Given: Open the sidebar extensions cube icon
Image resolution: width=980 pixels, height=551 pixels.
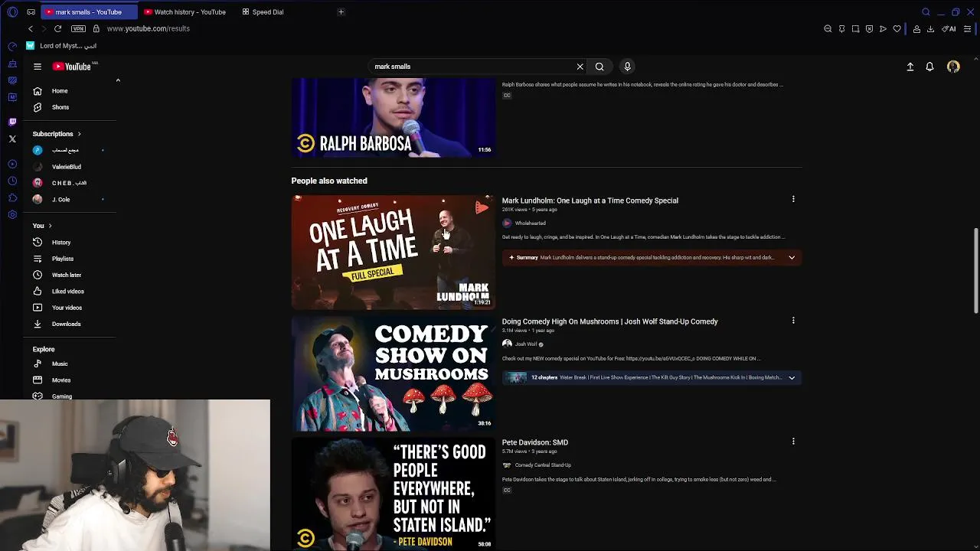Looking at the screenshot, I should coord(12,197).
